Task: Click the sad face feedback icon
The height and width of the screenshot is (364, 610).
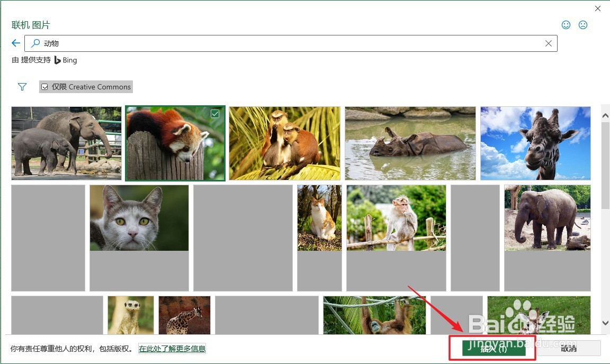Action: [x=583, y=25]
